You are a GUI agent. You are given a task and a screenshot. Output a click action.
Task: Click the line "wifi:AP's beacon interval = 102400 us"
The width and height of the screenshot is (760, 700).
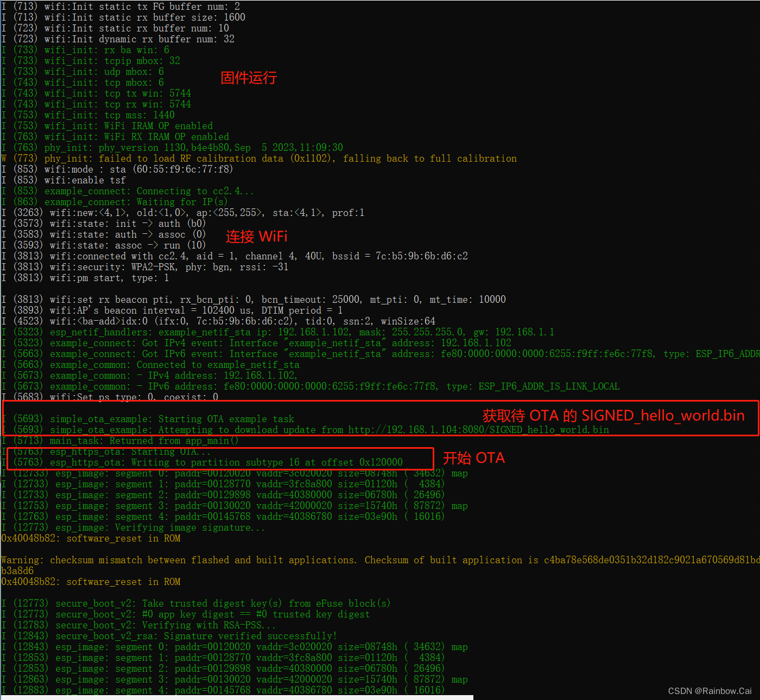coord(172,310)
